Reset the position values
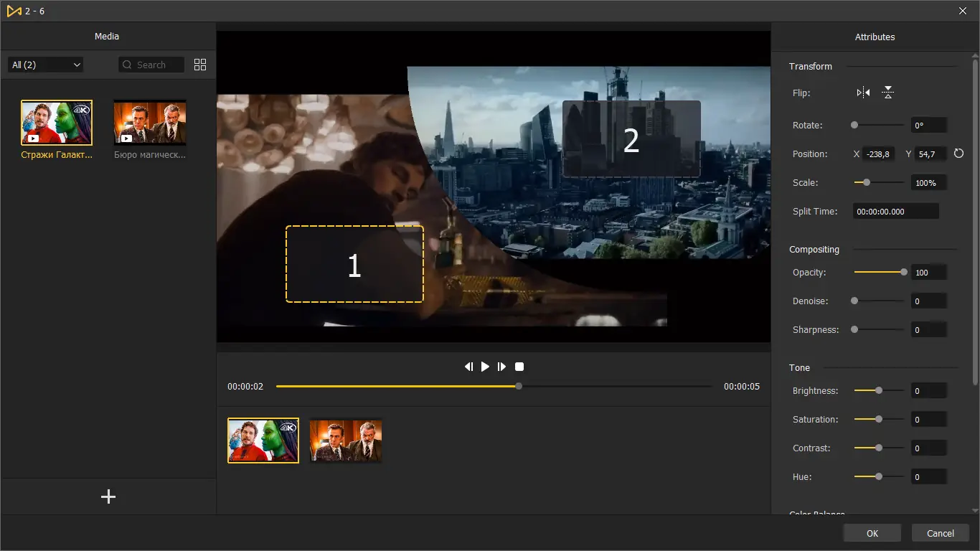The height and width of the screenshot is (551, 980). tap(958, 154)
